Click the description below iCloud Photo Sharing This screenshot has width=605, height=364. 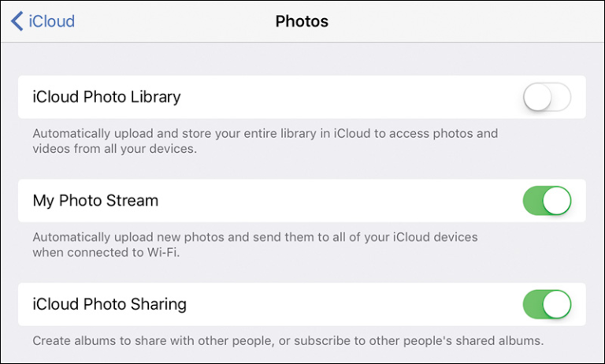pyautogui.click(x=288, y=341)
